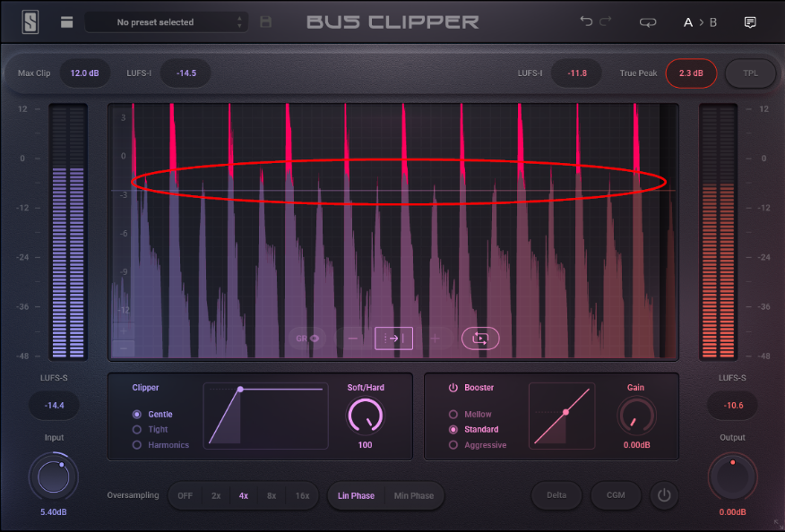This screenshot has width=785, height=532.
Task: Select the Harmonics clipper mode
Action: [137, 445]
